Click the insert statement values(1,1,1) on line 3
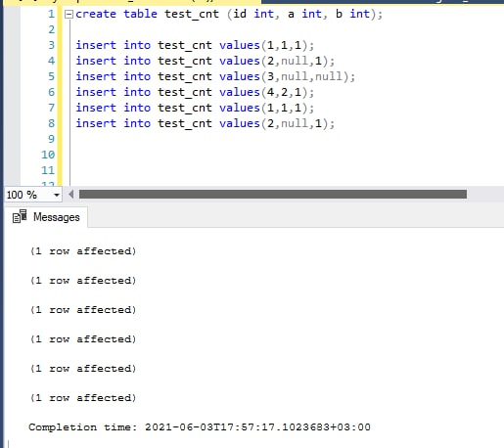Viewport: 504px width, 448px height. (x=195, y=45)
